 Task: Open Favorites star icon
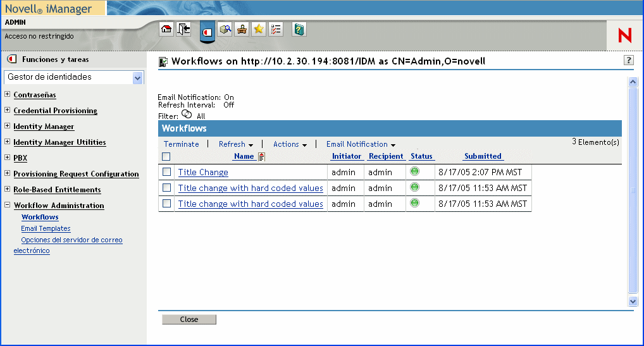tap(259, 29)
